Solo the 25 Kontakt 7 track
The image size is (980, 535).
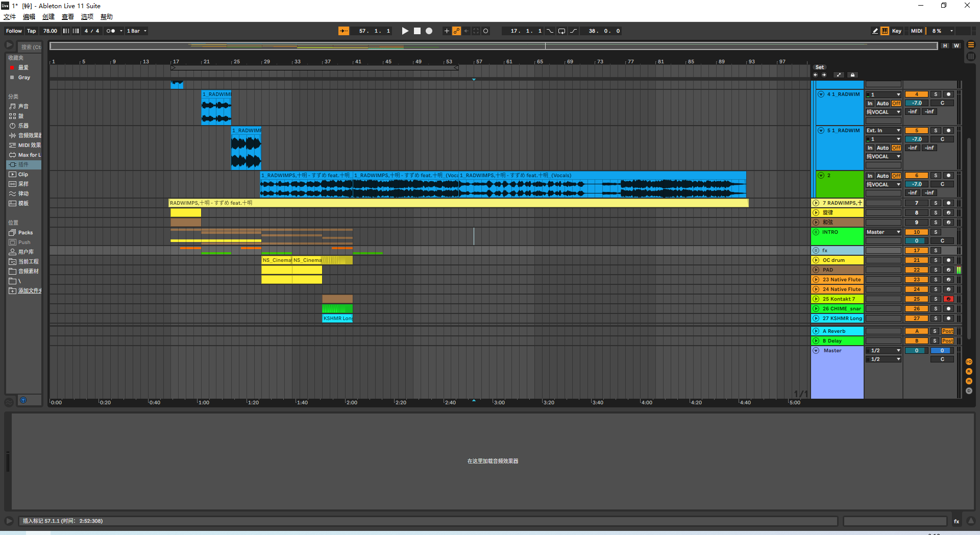pyautogui.click(x=936, y=299)
